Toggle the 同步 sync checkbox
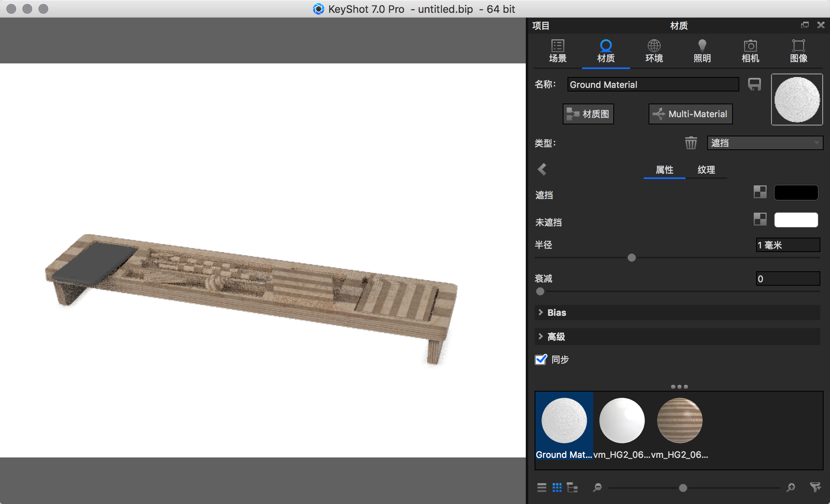This screenshot has height=504, width=830. pos(541,359)
